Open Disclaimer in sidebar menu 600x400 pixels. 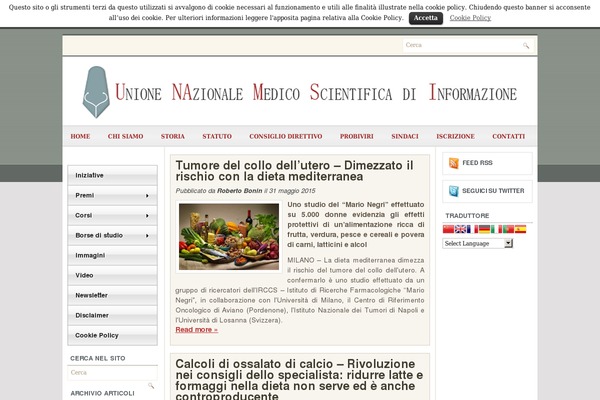pyautogui.click(x=112, y=315)
